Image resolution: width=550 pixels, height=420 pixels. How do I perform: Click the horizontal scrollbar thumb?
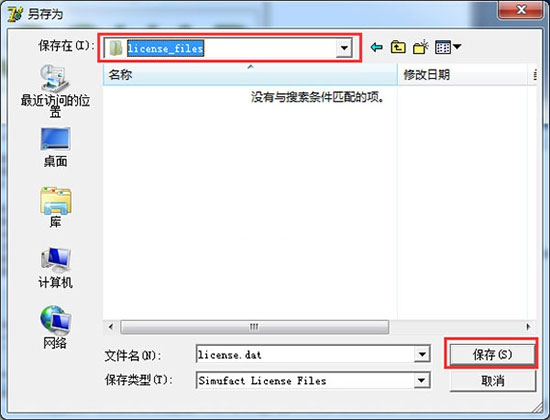pyautogui.click(x=255, y=327)
